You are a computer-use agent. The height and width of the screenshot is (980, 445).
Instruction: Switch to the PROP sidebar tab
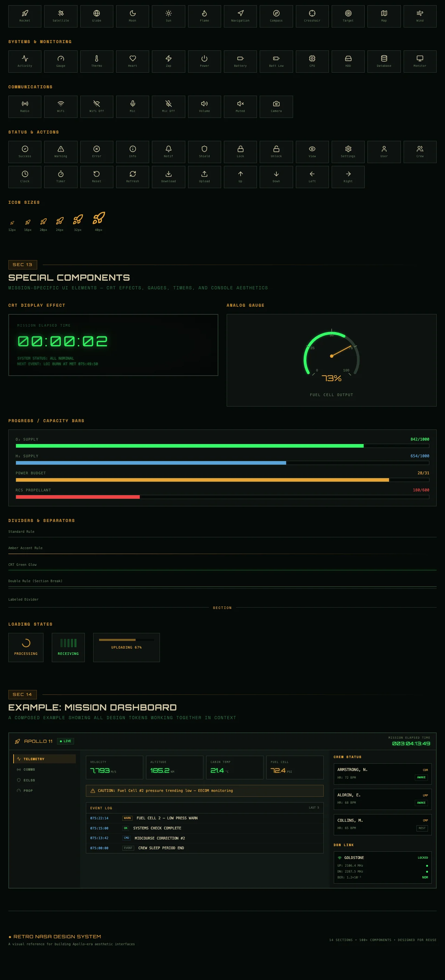pyautogui.click(x=44, y=790)
